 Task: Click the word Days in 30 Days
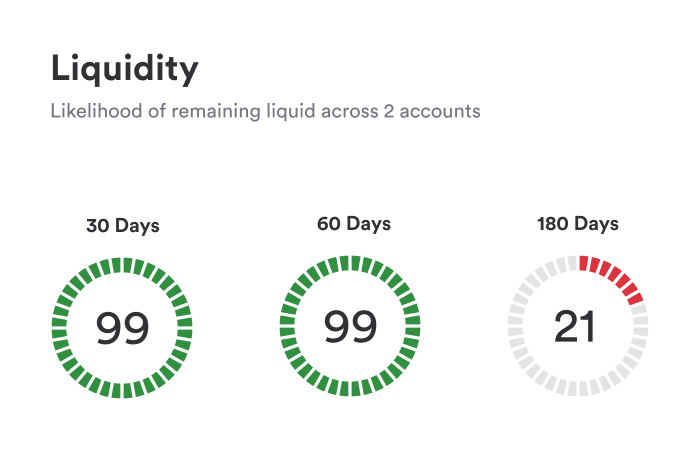tap(137, 225)
